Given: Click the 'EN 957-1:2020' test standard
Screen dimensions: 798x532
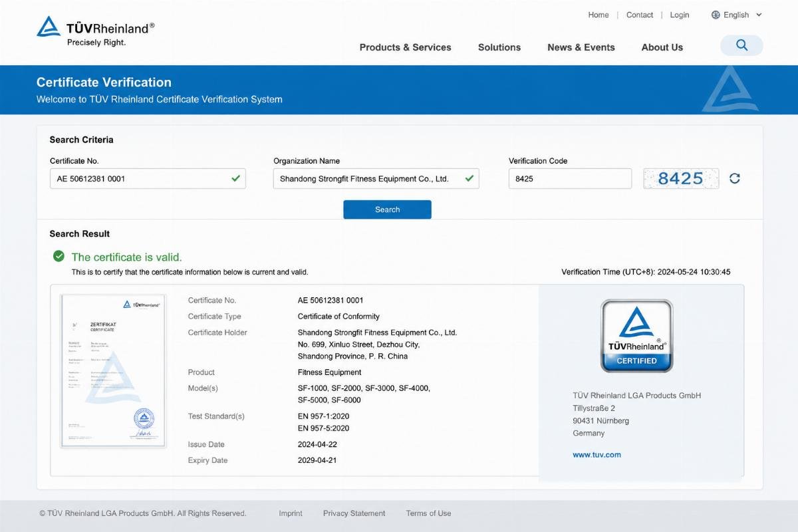Looking at the screenshot, I should (323, 416).
